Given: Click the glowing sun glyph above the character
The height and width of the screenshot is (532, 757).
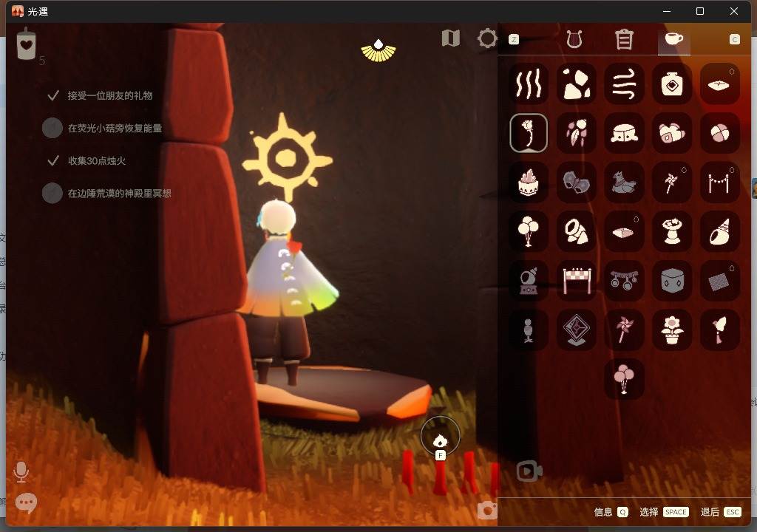Looking at the screenshot, I should (288, 157).
